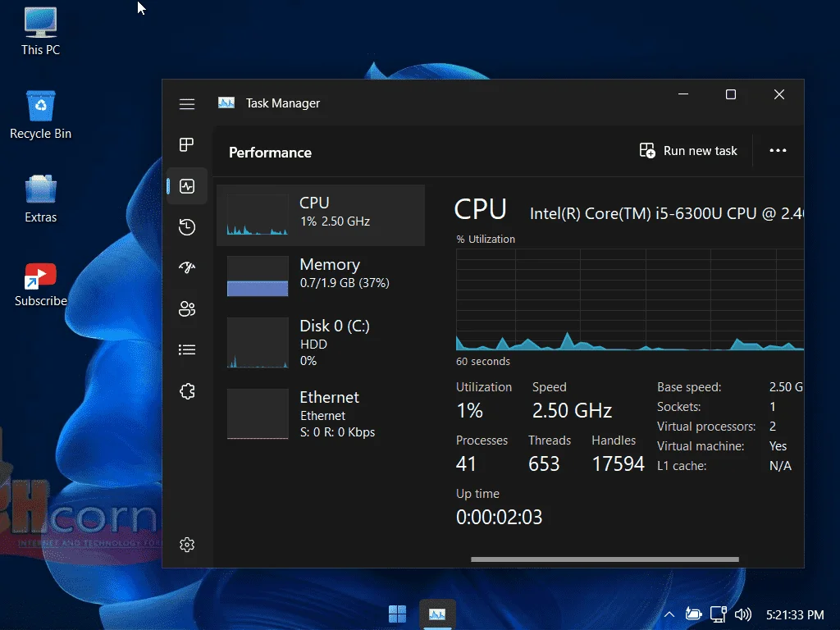Click the volume speaker tray icon

[743, 614]
